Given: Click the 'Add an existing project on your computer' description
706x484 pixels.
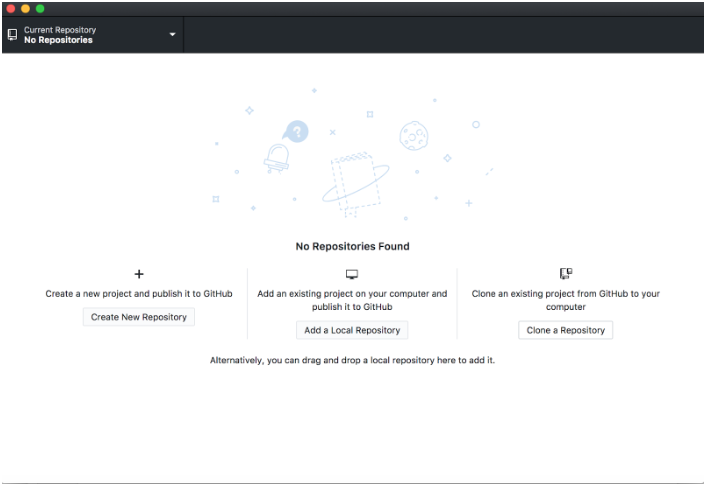Looking at the screenshot, I should (352, 300).
